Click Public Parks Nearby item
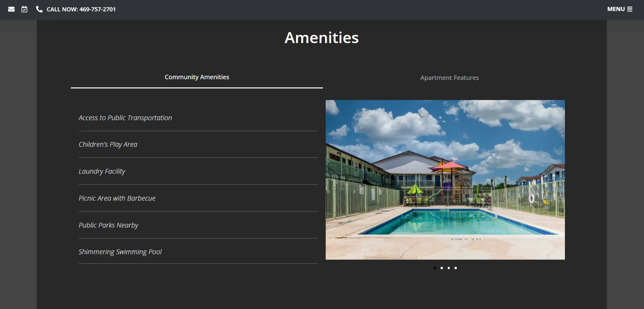 pyautogui.click(x=198, y=225)
